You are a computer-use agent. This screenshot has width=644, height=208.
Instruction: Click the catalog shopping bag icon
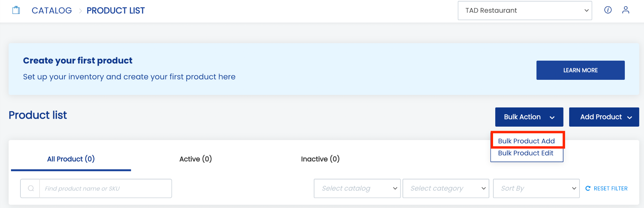pyautogui.click(x=16, y=10)
